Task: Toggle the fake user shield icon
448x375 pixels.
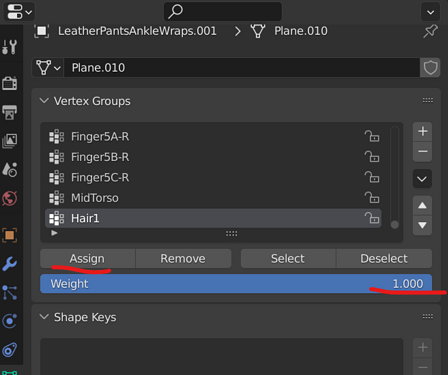Action: coord(430,68)
